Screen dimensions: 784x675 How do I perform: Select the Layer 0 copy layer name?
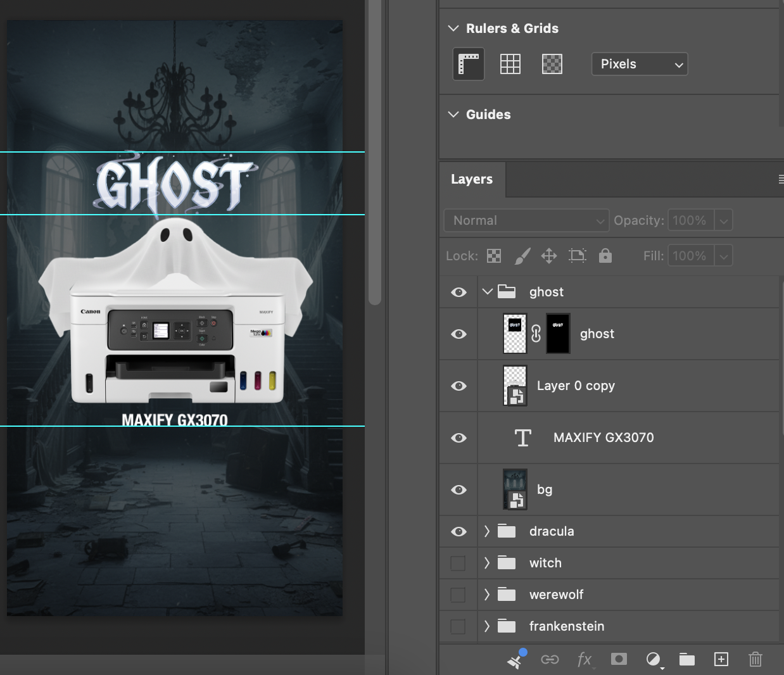click(x=576, y=386)
